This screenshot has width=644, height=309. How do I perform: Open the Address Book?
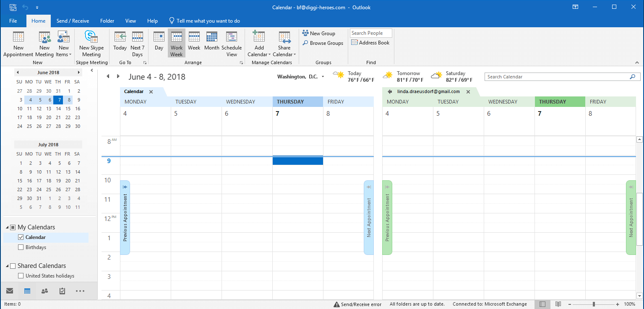370,43
